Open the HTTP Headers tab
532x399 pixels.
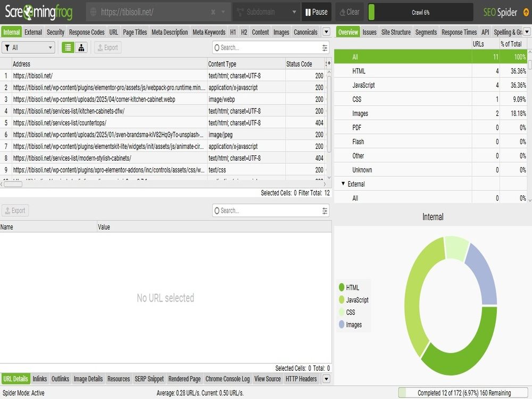(301, 379)
